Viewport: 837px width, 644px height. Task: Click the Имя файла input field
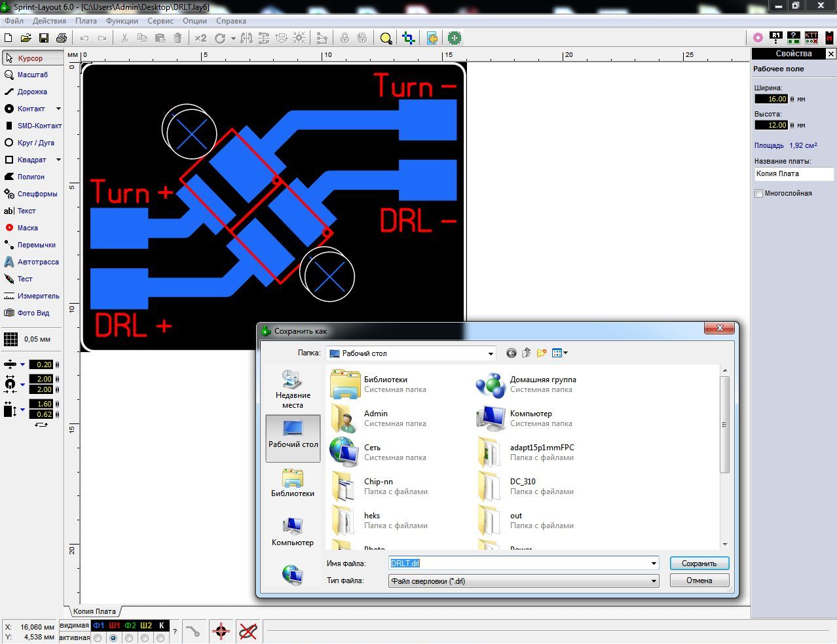click(x=517, y=563)
